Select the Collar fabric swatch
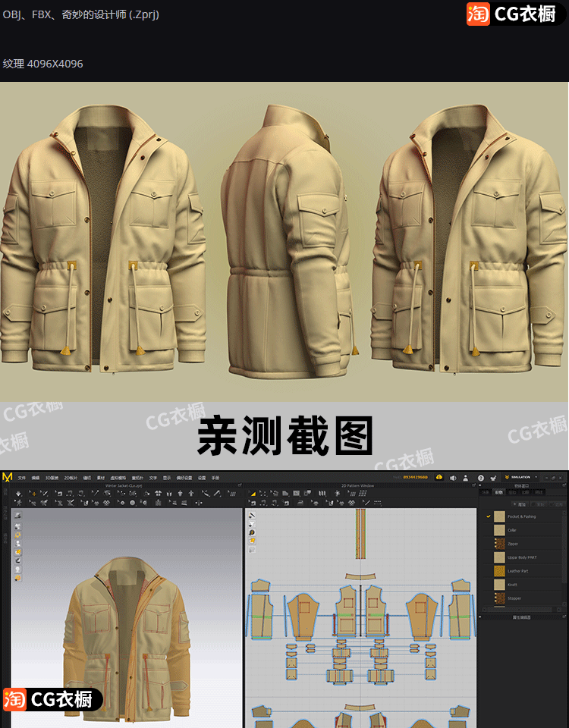This screenshot has height=728, width=569. 499,530
